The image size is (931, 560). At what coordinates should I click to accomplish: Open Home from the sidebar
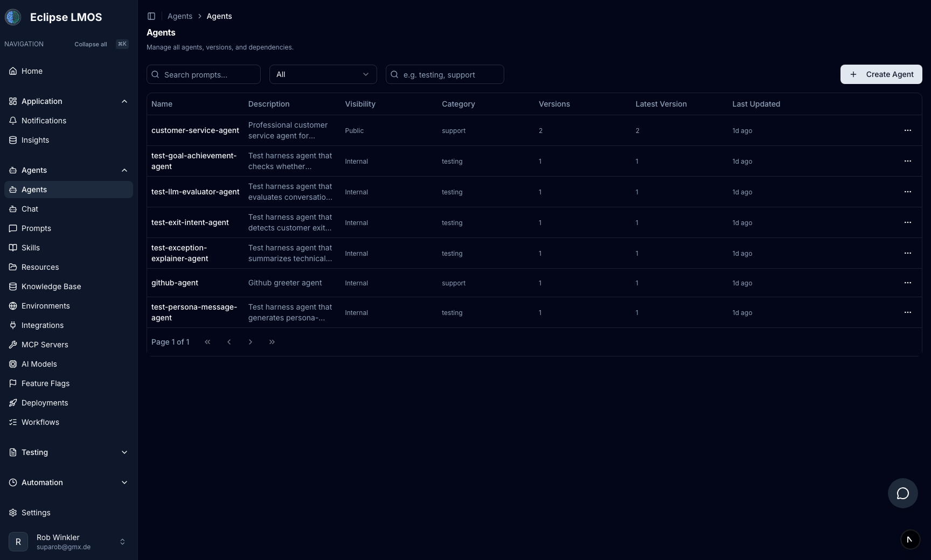(x=68, y=71)
